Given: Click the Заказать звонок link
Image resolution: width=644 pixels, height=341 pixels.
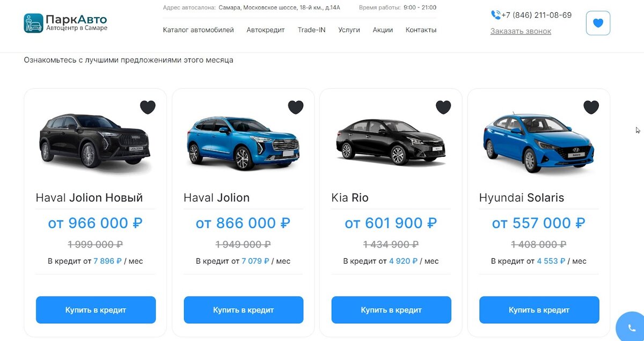Looking at the screenshot, I should point(521,31).
